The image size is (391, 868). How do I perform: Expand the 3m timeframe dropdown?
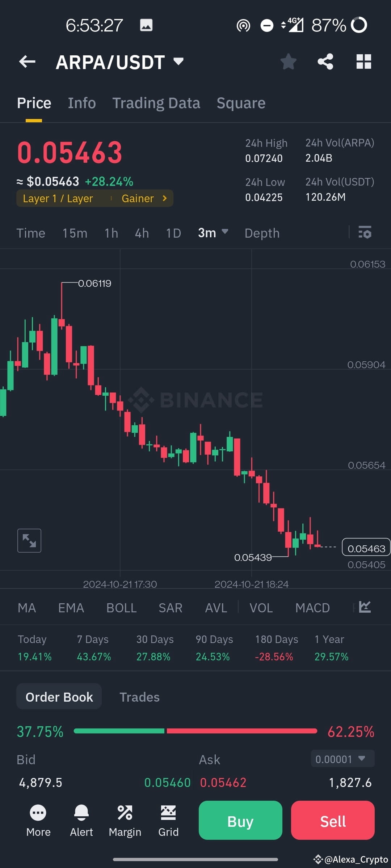click(x=213, y=233)
